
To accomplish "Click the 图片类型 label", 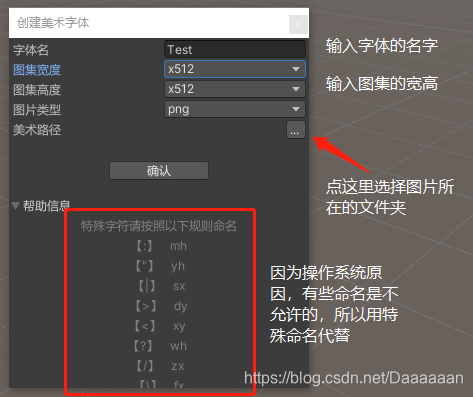I will point(37,110).
